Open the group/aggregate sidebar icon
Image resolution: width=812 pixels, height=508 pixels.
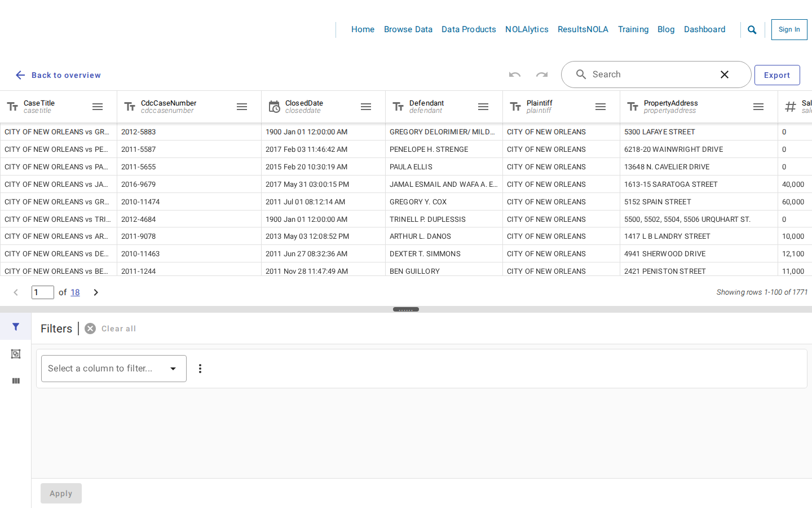(x=16, y=354)
